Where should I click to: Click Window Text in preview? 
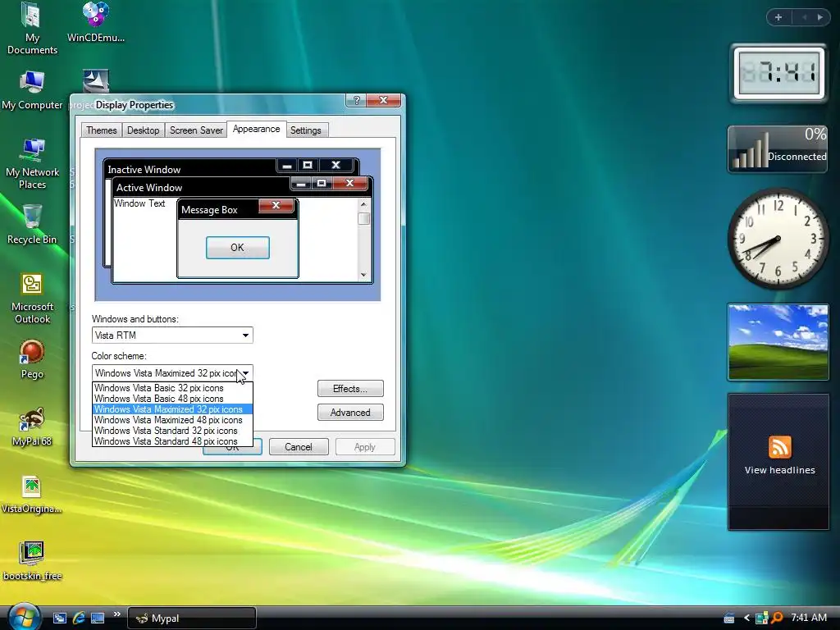click(x=139, y=203)
